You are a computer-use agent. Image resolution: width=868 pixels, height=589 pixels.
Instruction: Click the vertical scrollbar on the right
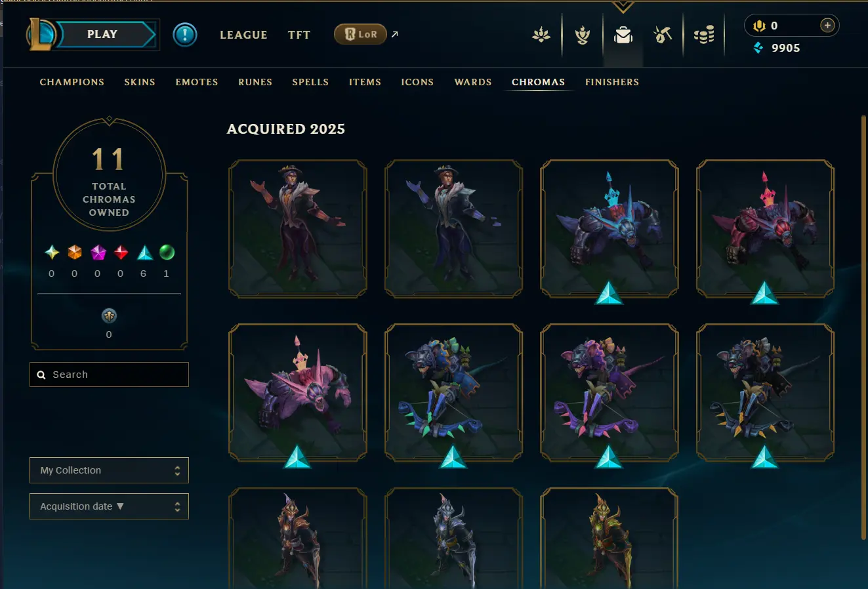tap(863, 328)
